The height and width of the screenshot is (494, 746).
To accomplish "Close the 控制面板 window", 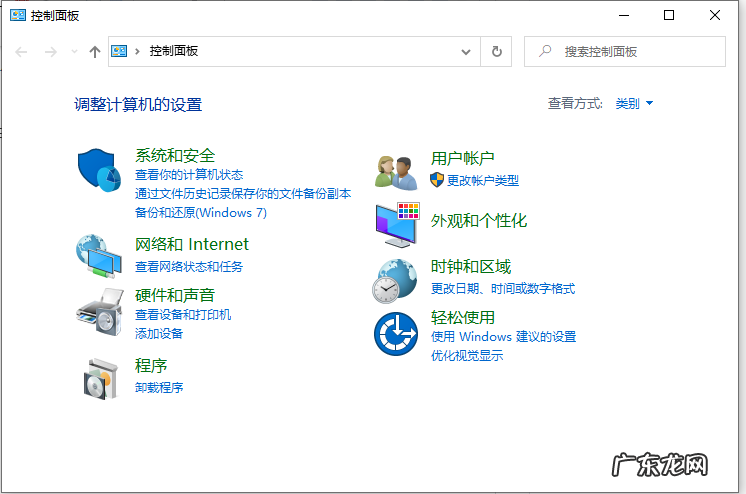I will pos(714,15).
